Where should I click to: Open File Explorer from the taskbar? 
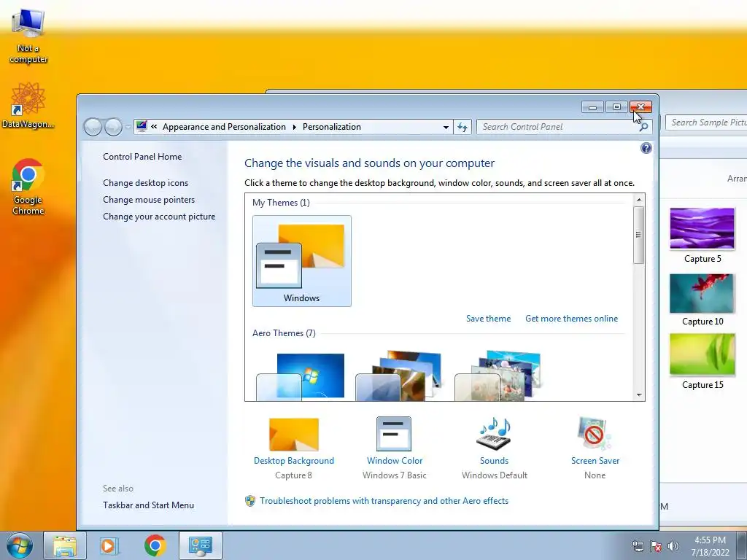point(65,545)
